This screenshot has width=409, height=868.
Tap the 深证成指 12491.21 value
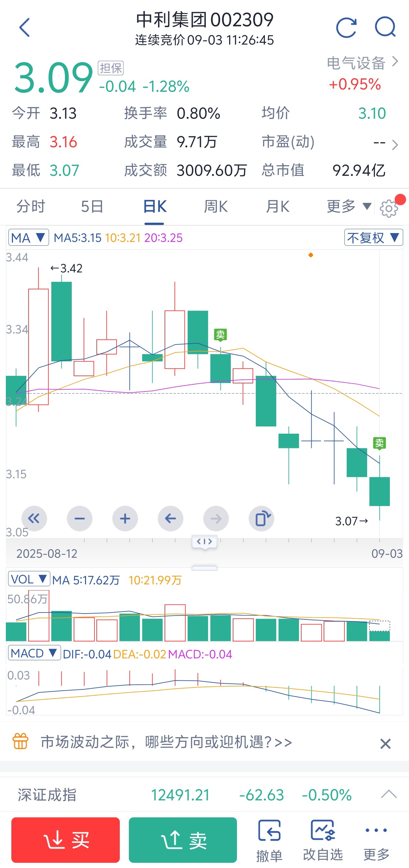(180, 795)
